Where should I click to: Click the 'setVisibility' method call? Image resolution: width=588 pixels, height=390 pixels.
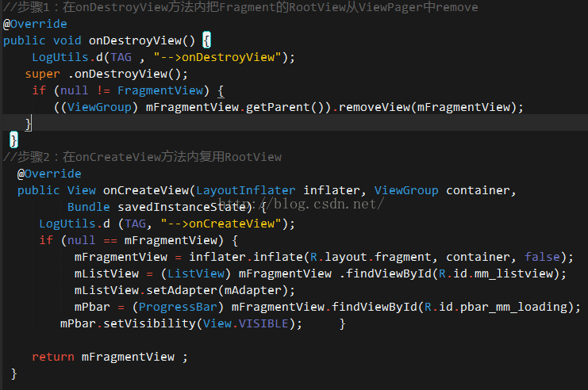149,323
